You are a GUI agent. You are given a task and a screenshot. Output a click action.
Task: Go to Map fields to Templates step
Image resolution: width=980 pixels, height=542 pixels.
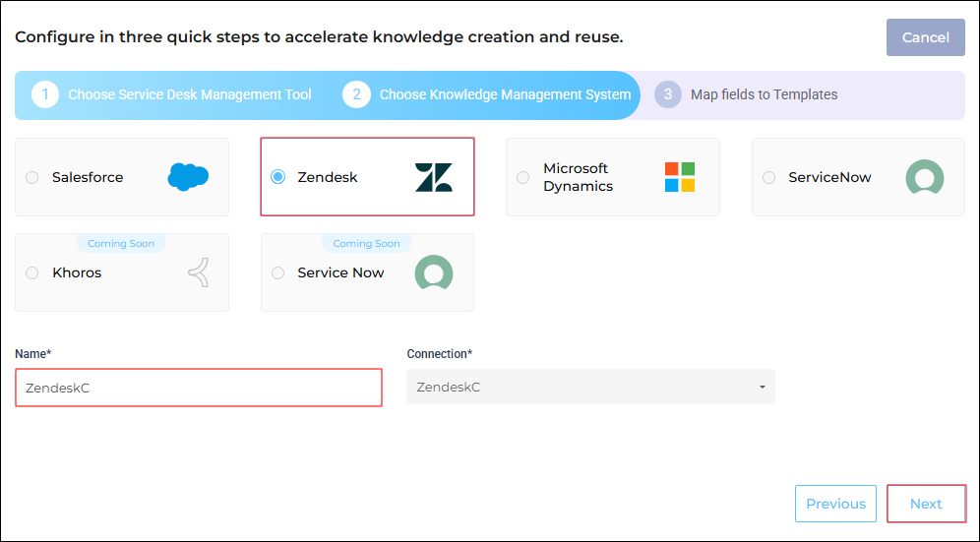click(764, 95)
